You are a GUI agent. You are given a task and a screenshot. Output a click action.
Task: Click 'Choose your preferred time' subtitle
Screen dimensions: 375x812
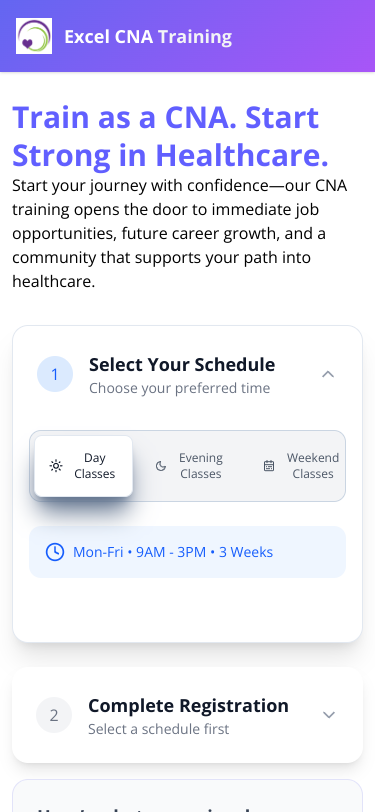point(179,388)
